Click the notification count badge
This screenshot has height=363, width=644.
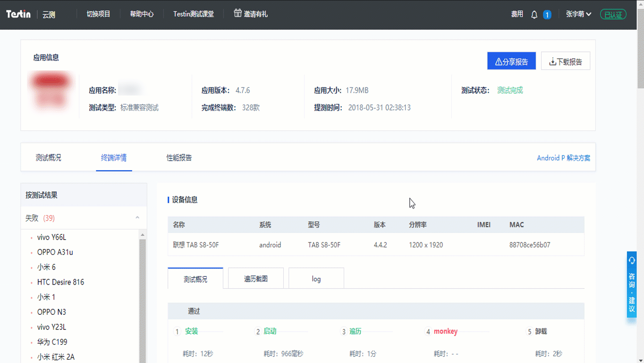(x=547, y=15)
